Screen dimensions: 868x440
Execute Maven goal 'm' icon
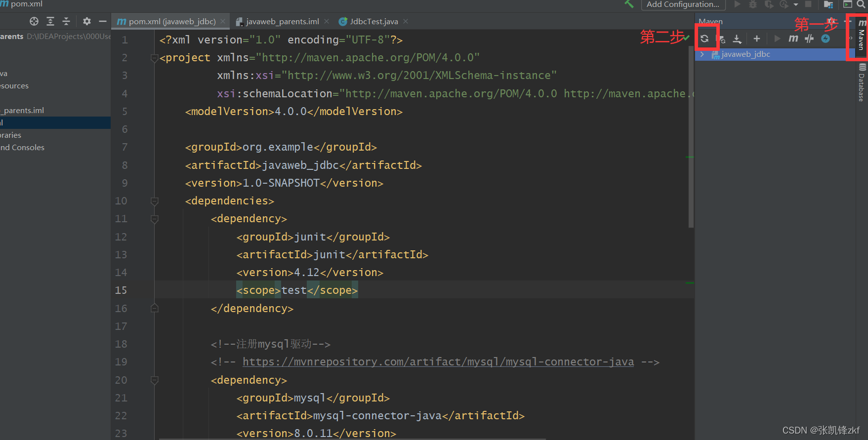[x=793, y=39]
